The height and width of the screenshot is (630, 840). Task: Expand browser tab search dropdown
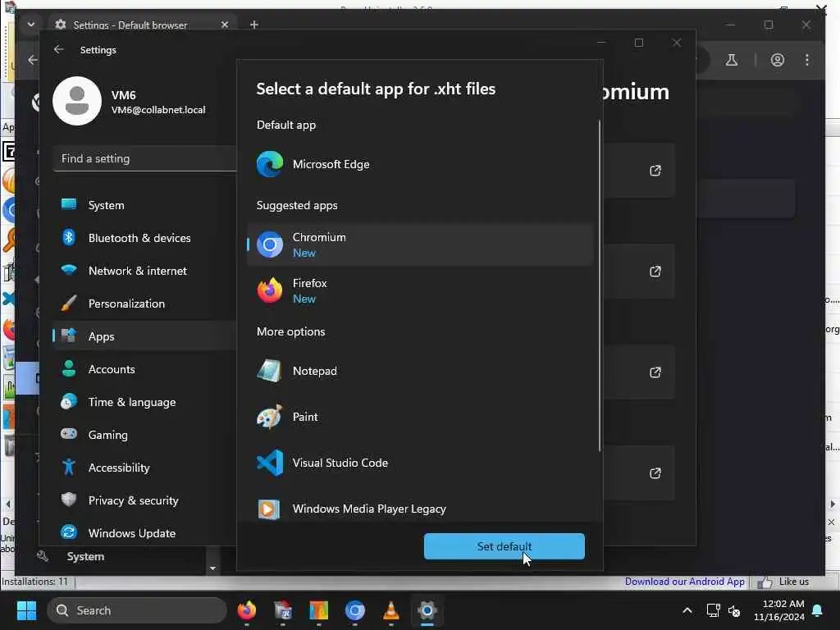point(31,25)
